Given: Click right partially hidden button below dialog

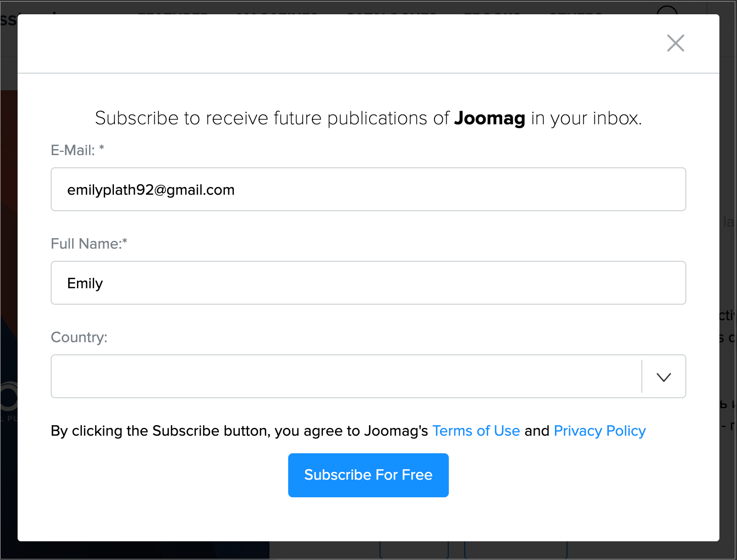Looking at the screenshot, I should click(x=515, y=550).
